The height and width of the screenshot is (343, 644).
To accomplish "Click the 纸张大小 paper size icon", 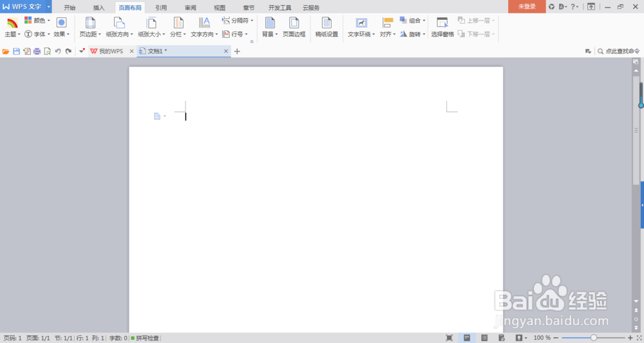I will tap(151, 23).
